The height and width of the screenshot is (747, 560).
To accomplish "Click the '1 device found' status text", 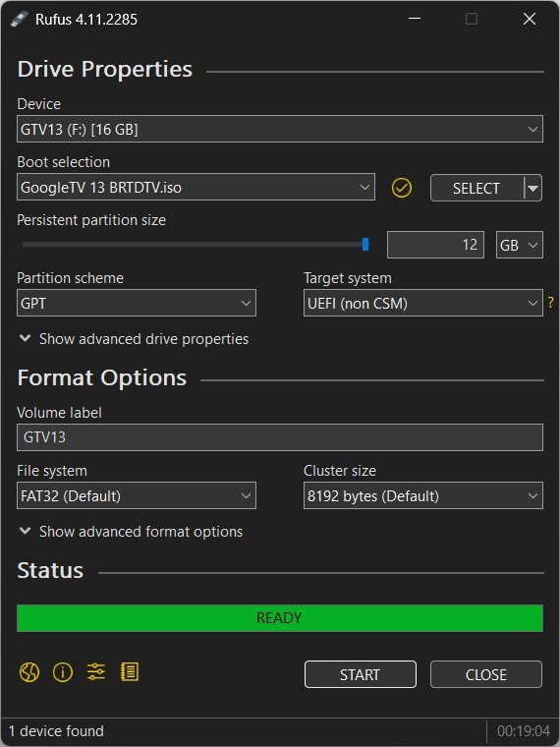I will (56, 731).
